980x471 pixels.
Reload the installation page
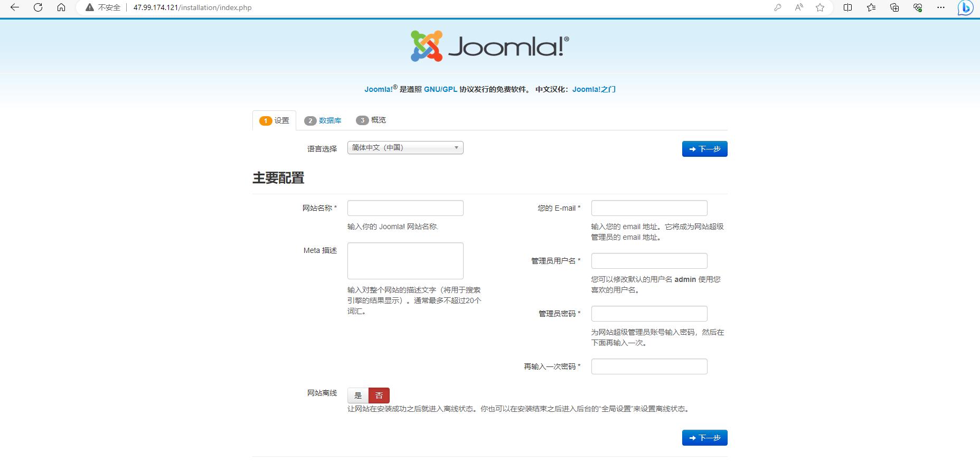(38, 7)
